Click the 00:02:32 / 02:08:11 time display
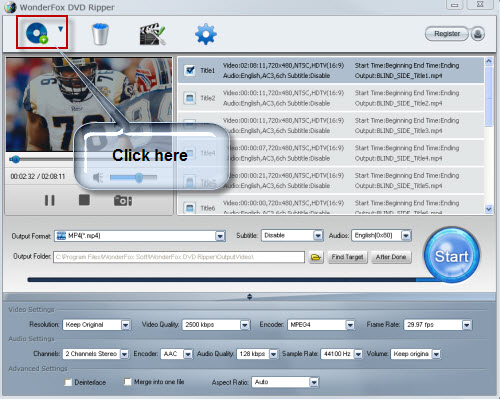Viewport: 500px width, 399px height. point(38,176)
